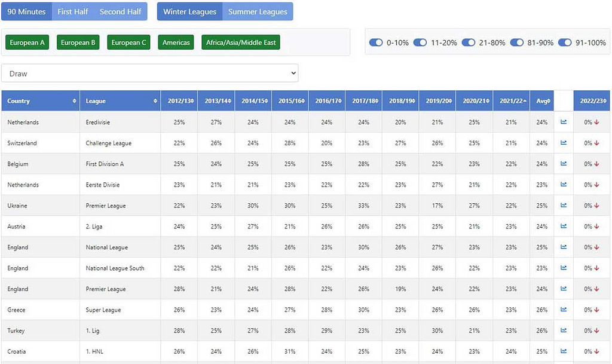This screenshot has width=612, height=364.
Task: Disable the 21-80% toggle
Action: pyautogui.click(x=469, y=42)
